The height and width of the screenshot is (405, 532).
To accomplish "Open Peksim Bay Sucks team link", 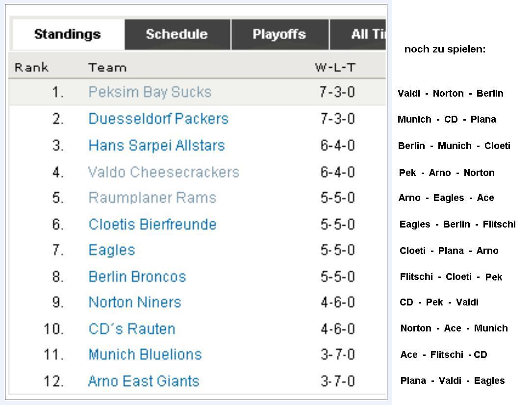I will (150, 92).
